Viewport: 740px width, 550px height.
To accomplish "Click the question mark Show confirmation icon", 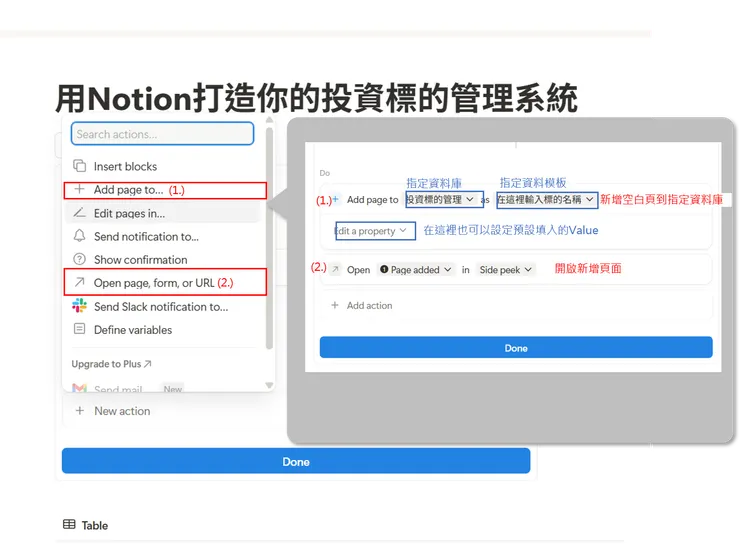I will [x=79, y=259].
